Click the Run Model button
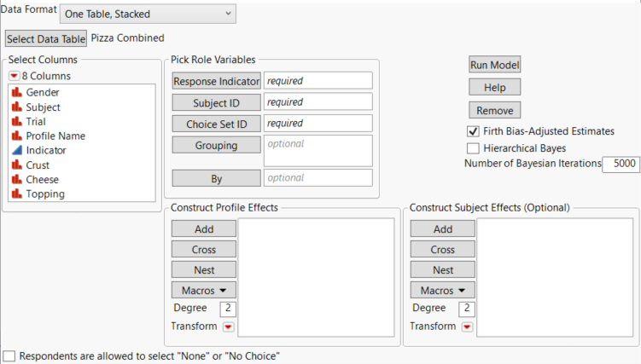 coord(495,65)
